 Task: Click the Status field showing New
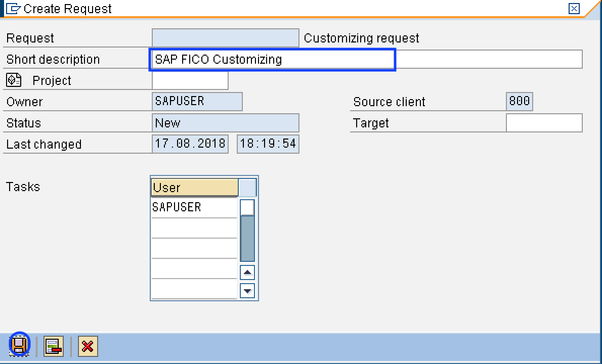[225, 123]
